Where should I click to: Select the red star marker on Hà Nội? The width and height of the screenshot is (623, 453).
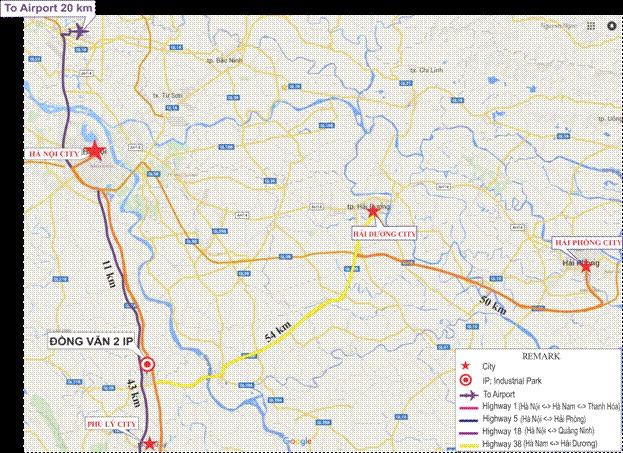tap(93, 151)
